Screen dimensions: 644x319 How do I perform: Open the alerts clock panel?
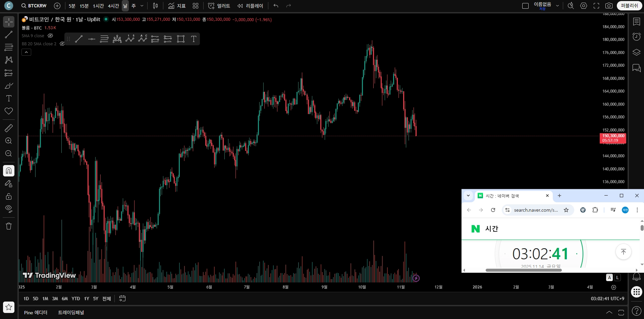[x=636, y=37]
